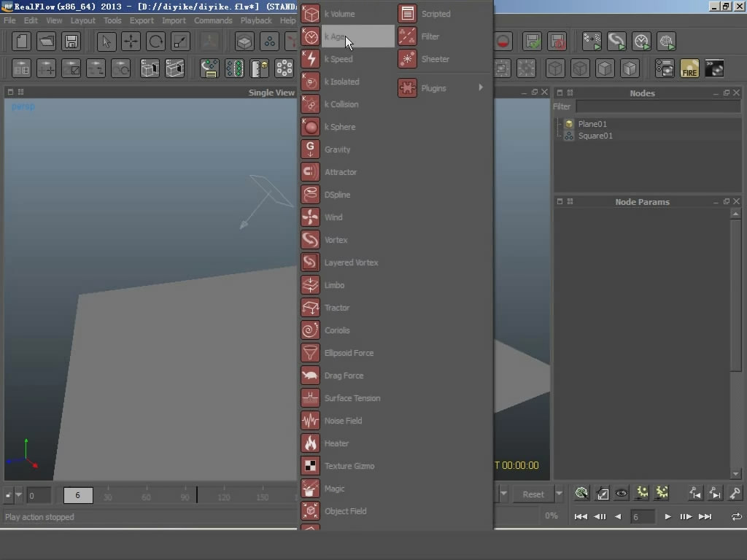Open a project with the folder icon
The height and width of the screenshot is (560, 747).
coord(46,42)
